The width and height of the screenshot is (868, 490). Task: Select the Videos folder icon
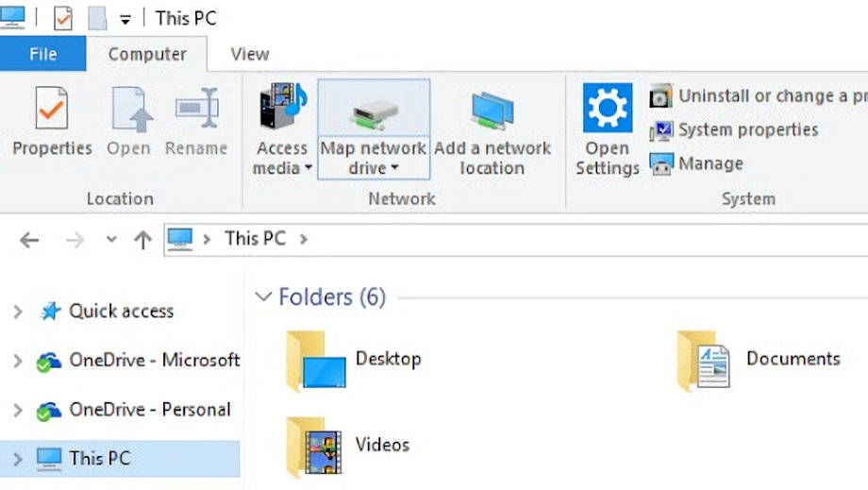point(314,448)
